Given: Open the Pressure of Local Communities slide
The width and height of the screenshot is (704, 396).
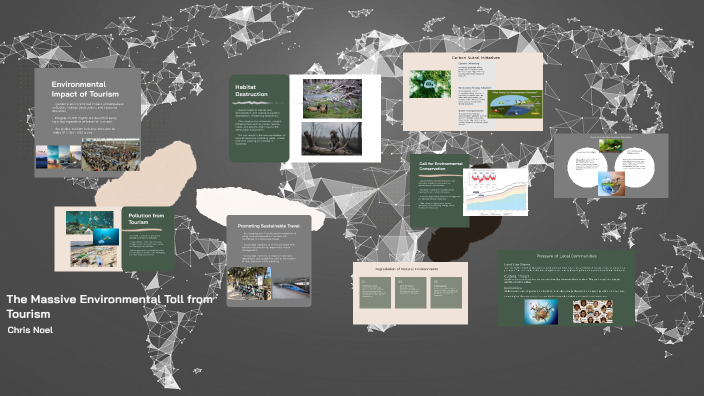Looking at the screenshot, I should (566, 288).
